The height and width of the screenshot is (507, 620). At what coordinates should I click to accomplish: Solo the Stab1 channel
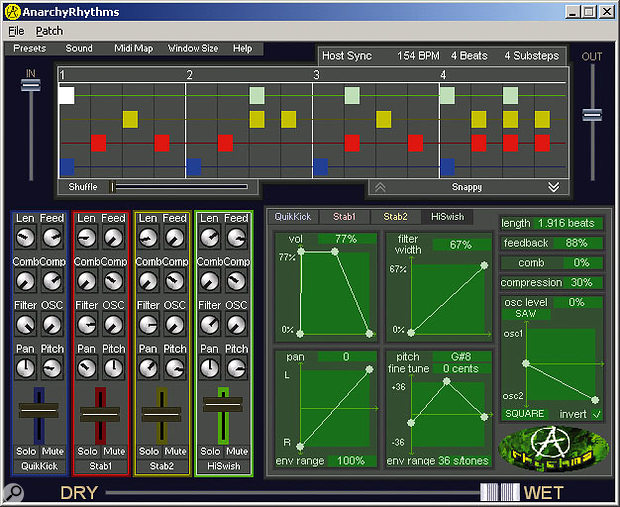click(87, 451)
